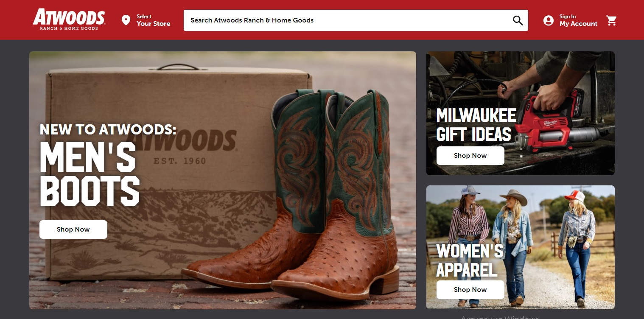This screenshot has height=319, width=644.
Task: Click the 'MILWAUKEE GIFT IDEAS' heading
Action: (476, 125)
